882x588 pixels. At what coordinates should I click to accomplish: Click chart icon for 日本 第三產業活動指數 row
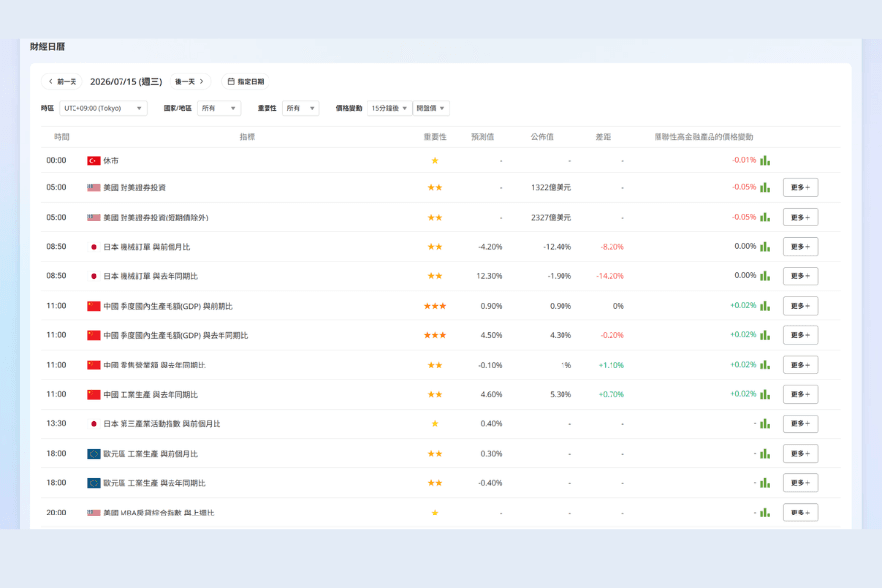point(765,423)
